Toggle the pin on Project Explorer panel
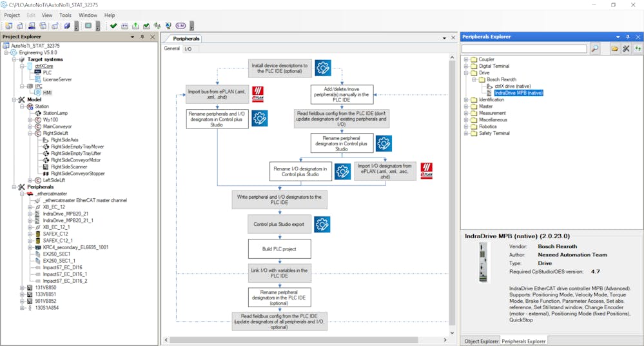Viewport: 644px width, 346px height. coord(142,37)
